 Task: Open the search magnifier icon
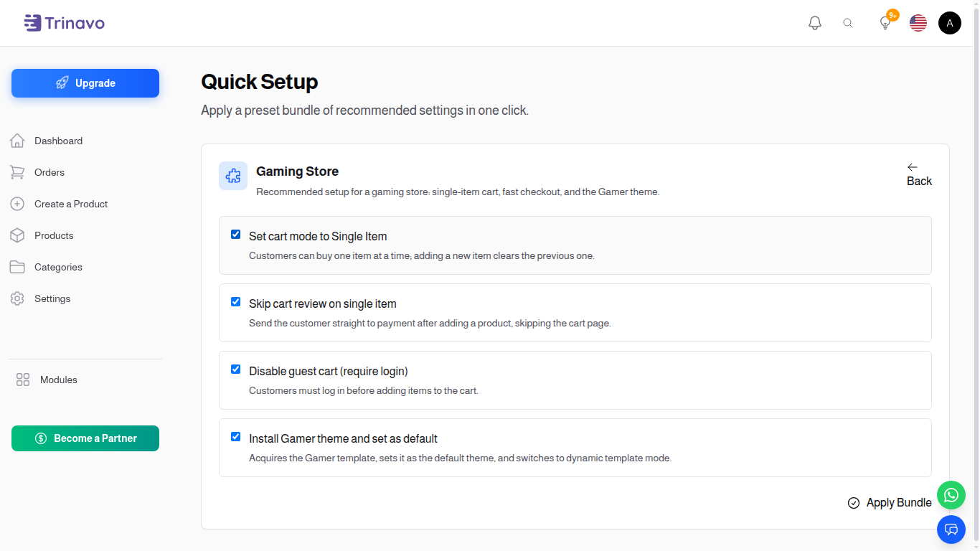(x=848, y=23)
